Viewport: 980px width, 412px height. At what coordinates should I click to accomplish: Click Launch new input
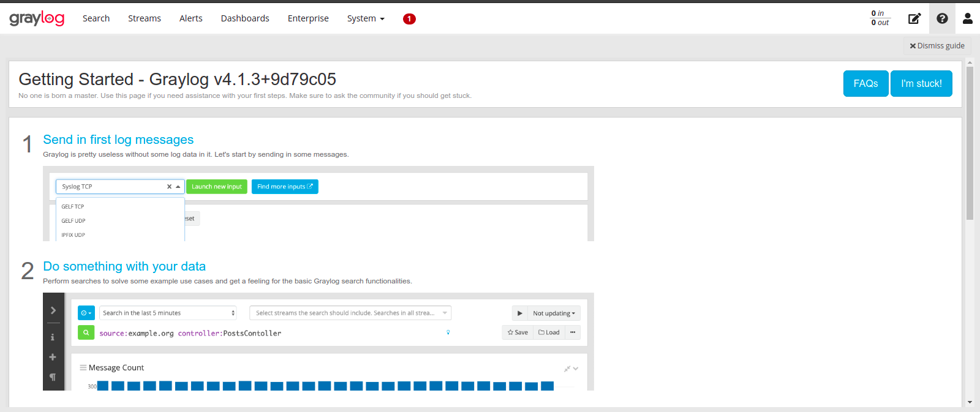click(x=217, y=187)
